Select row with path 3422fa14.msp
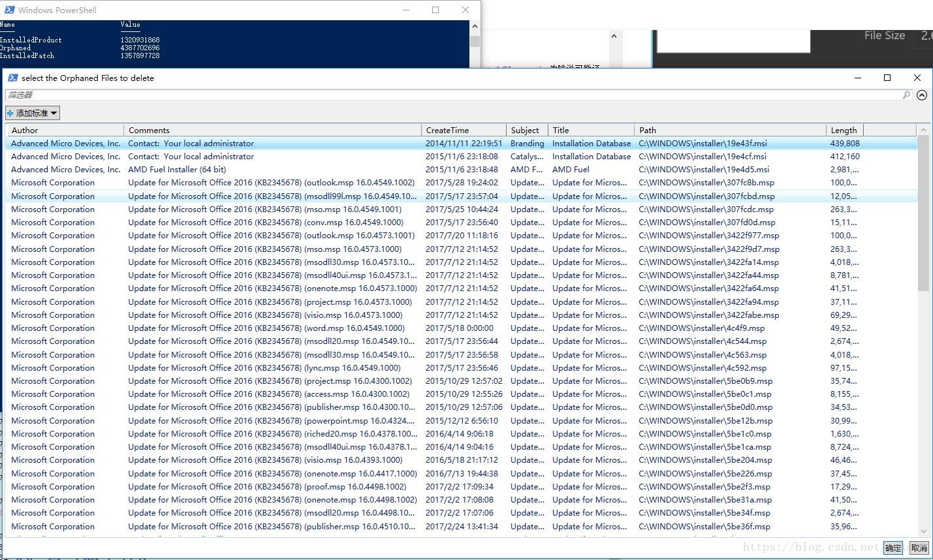933x560 pixels. pos(461,262)
